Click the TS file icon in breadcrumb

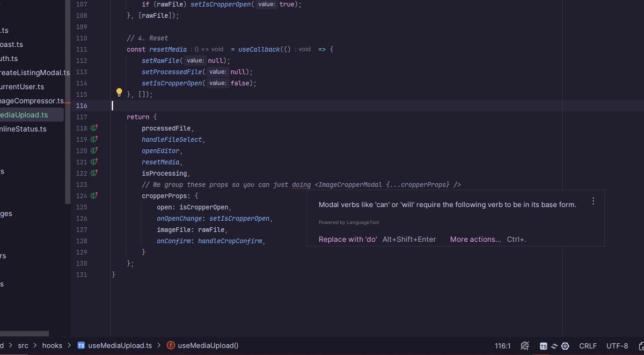[x=81, y=345]
